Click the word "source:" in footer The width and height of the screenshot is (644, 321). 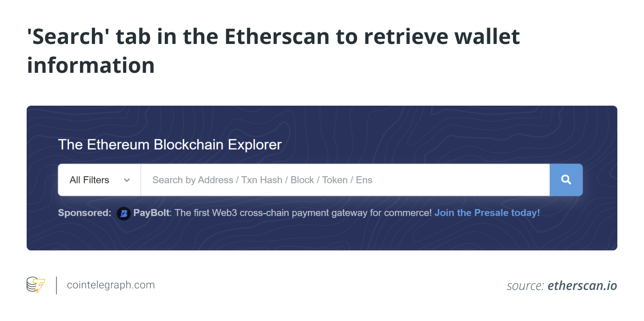[525, 286]
